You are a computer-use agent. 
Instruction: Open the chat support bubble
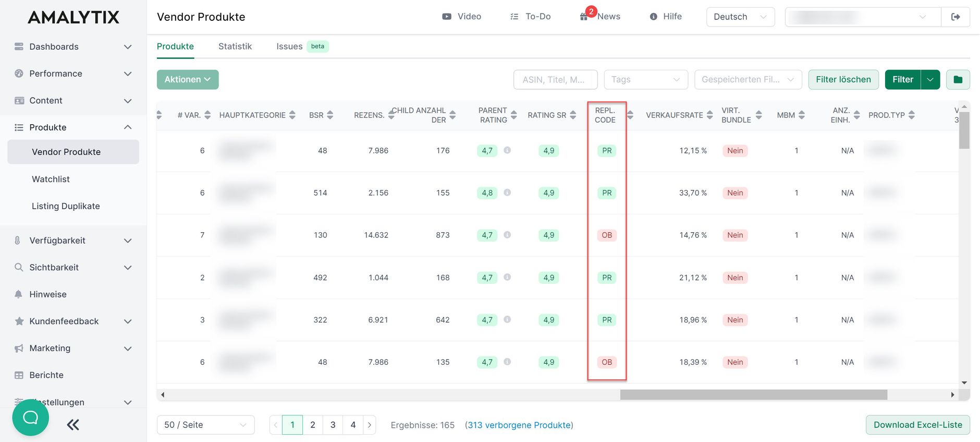point(30,417)
